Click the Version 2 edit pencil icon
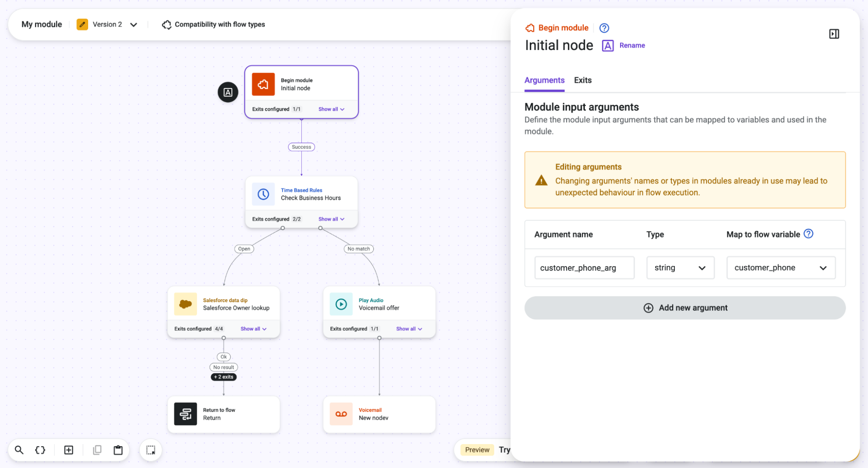Image resolution: width=868 pixels, height=468 pixels. click(x=82, y=24)
